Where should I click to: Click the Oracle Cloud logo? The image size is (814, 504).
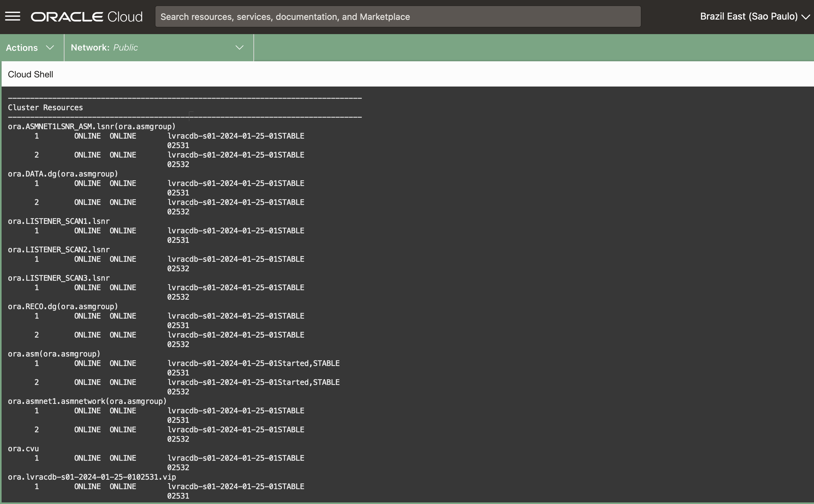point(86,17)
